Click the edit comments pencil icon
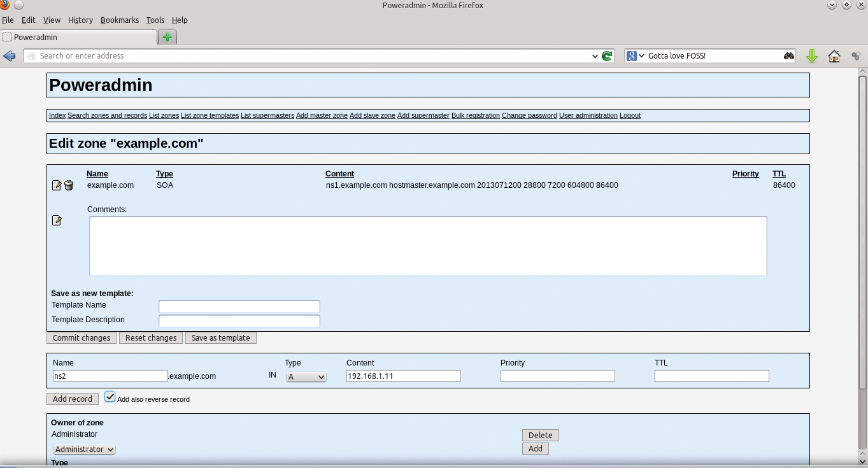This screenshot has height=468, width=868. pyautogui.click(x=57, y=220)
